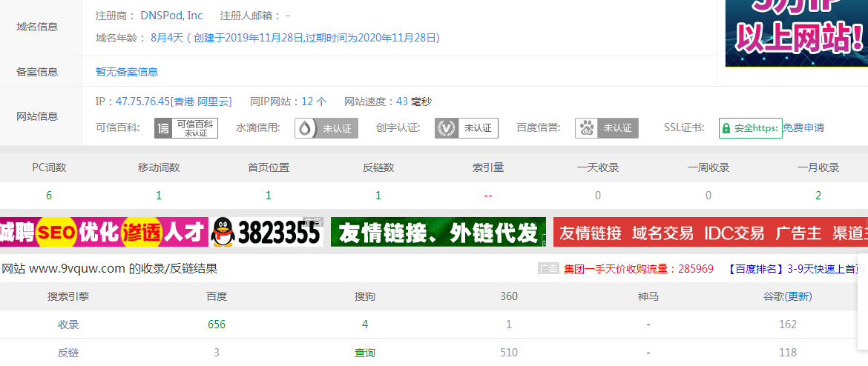The width and height of the screenshot is (868, 366).
Task: Open 同IP网站 12 个 link
Action: [x=314, y=102]
